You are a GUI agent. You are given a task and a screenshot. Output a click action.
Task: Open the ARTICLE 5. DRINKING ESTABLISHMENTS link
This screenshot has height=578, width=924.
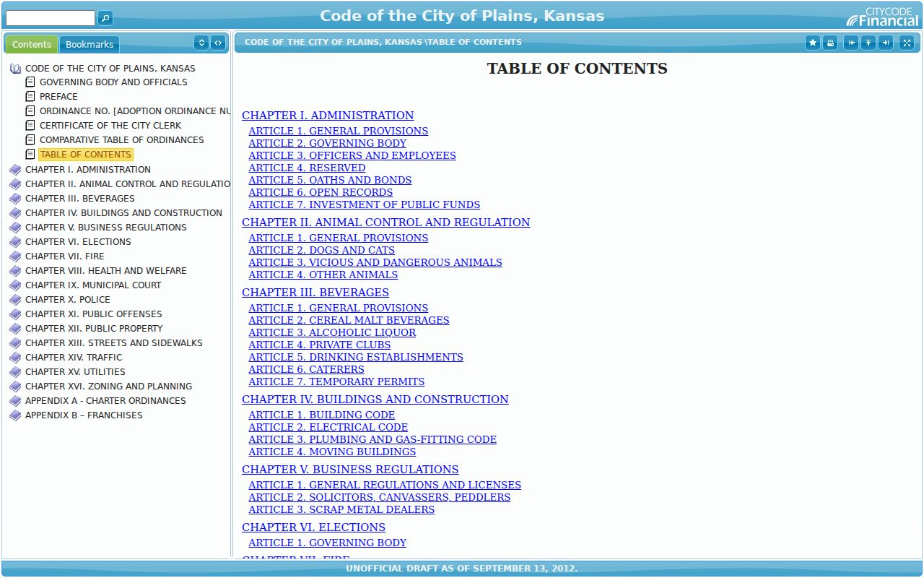(x=356, y=357)
